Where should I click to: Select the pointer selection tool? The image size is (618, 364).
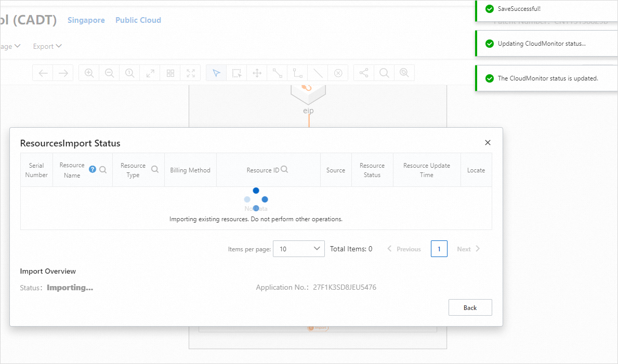click(216, 73)
